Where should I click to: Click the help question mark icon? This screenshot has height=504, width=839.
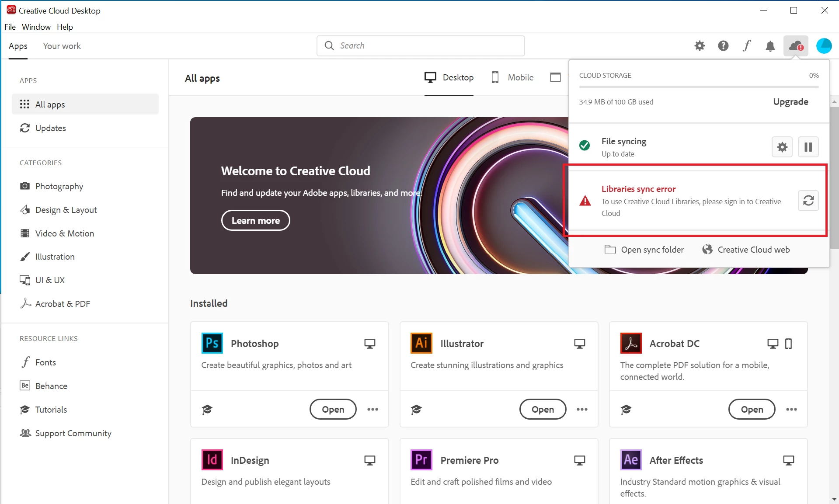point(723,46)
